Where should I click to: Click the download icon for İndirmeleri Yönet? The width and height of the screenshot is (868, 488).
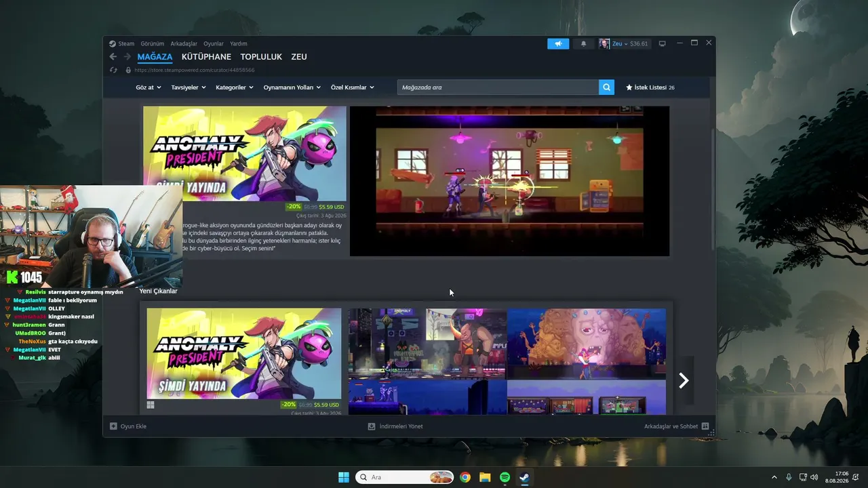pyautogui.click(x=371, y=426)
